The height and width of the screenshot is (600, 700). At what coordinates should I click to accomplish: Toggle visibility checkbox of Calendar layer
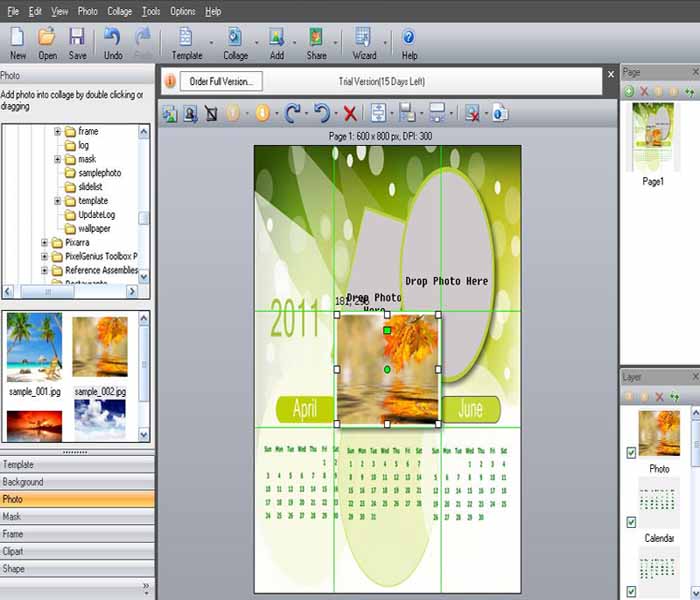point(631,522)
